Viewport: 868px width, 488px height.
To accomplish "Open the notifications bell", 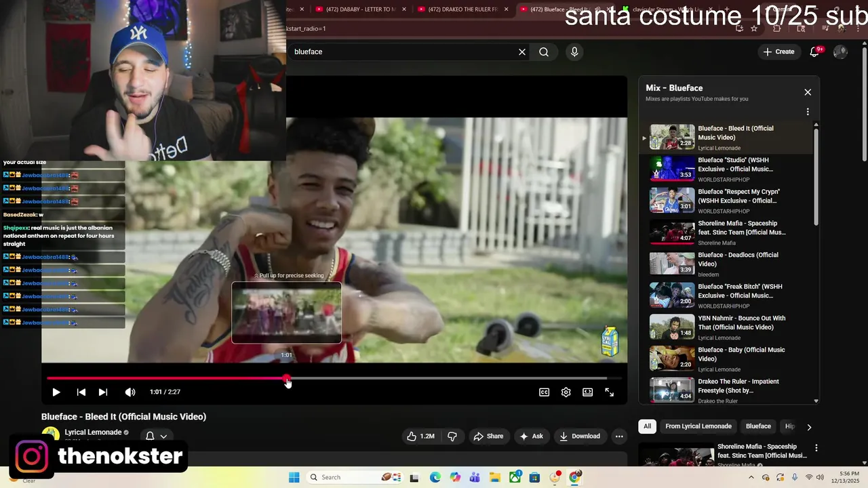I will 815,52.
